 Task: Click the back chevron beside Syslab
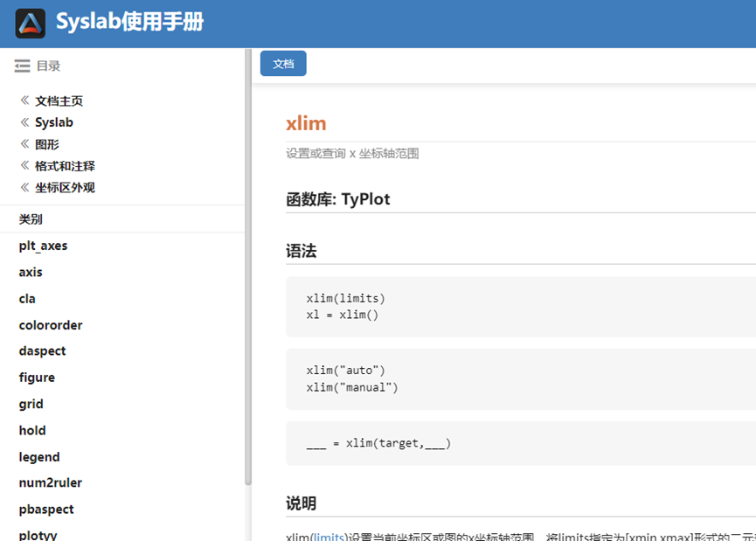pyautogui.click(x=24, y=122)
